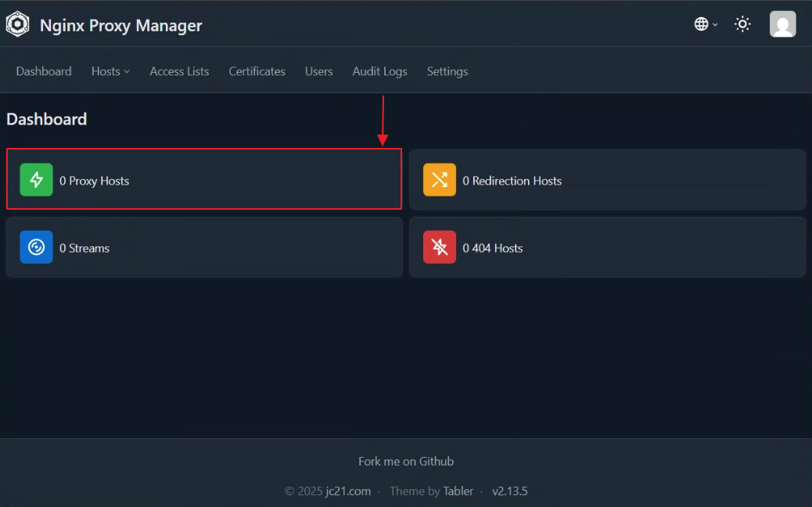Click the v2.13.5 version link
812x507 pixels.
tap(509, 491)
